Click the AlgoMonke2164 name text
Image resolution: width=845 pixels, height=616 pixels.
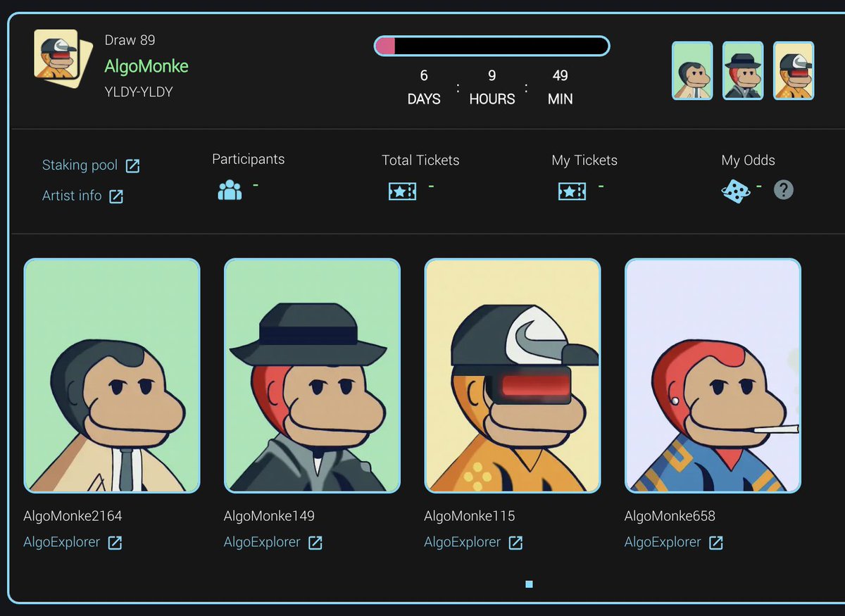point(73,516)
